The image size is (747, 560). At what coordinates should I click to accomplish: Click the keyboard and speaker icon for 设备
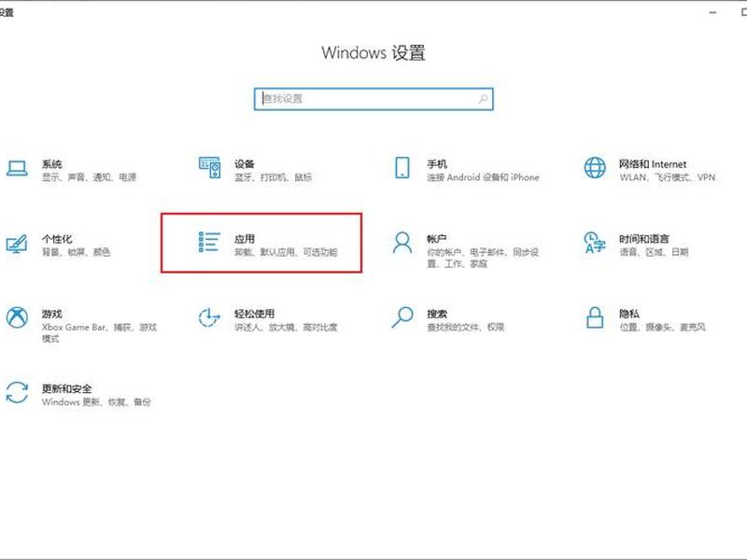point(209,168)
